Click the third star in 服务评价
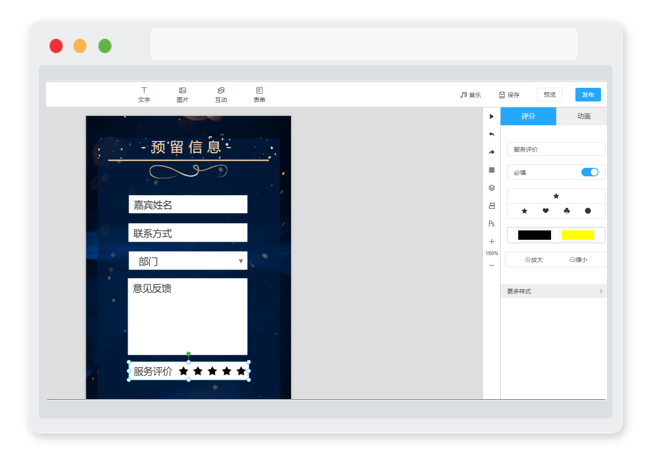The width and height of the screenshot is (660, 460). pyautogui.click(x=212, y=371)
